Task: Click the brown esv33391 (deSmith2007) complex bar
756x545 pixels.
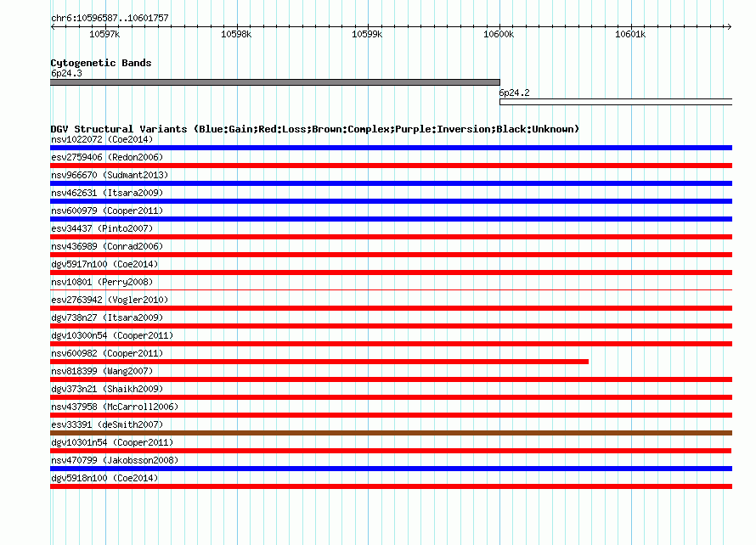Action: pos(391,433)
